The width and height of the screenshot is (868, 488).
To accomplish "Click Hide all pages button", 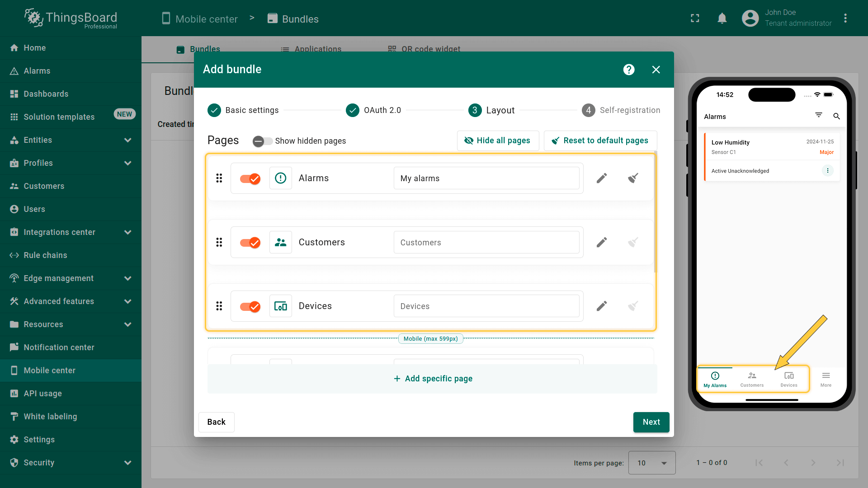I will coord(498,141).
